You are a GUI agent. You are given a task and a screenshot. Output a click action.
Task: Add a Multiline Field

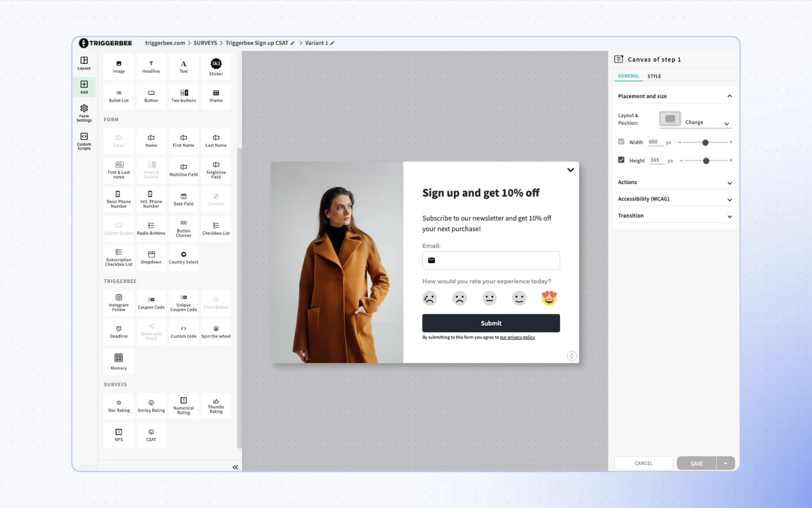(x=184, y=170)
